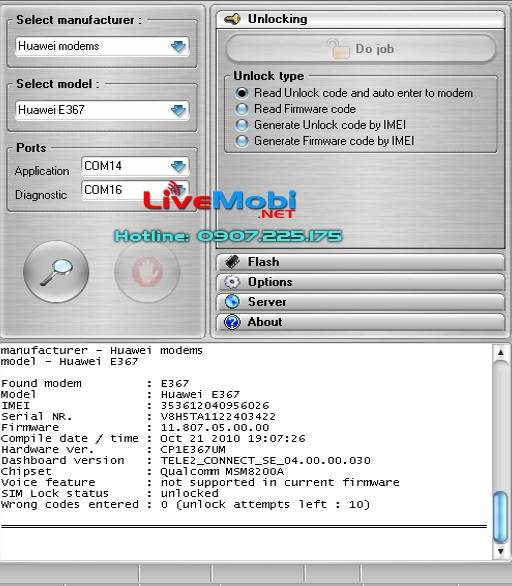512x586 pixels.
Task: Open the Server panel
Action: [x=361, y=302]
